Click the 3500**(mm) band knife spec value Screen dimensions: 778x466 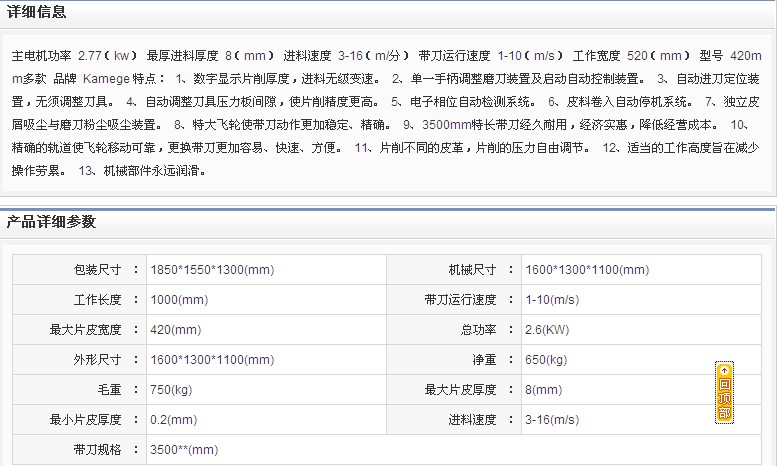point(184,450)
